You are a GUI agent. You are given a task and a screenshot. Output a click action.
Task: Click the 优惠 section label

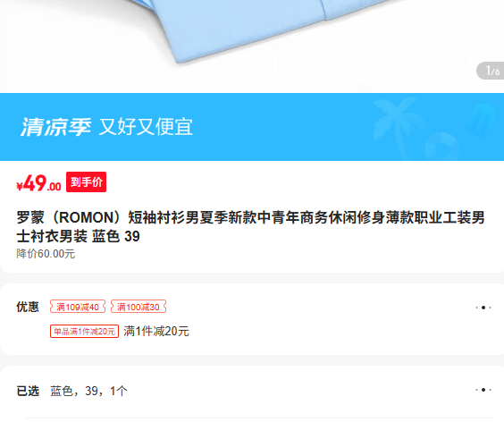pos(28,307)
